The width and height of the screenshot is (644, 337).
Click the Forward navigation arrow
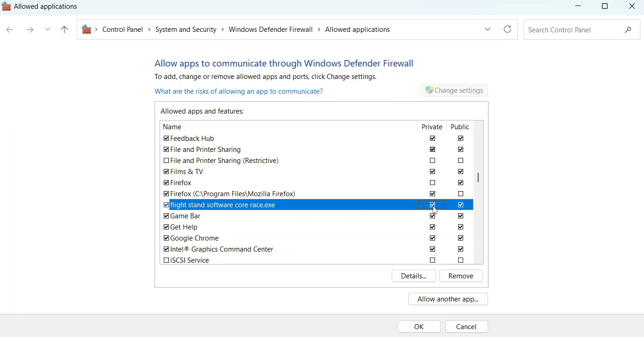click(30, 30)
